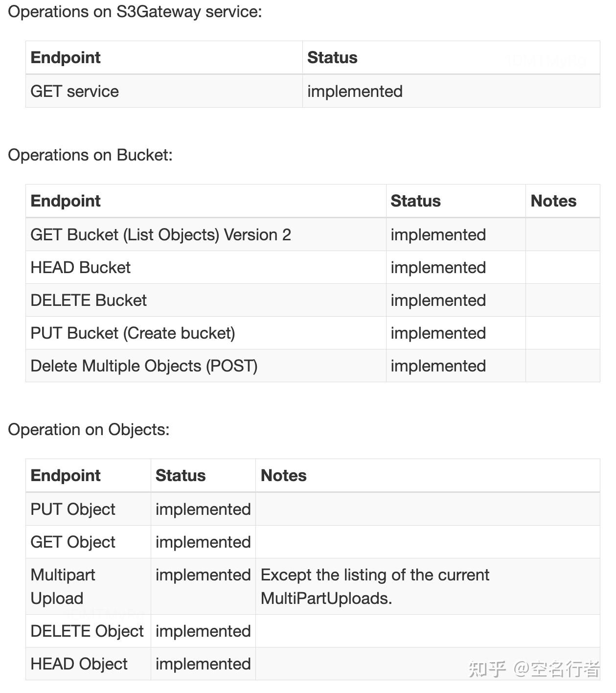Click the 'PUT Object' endpoint cell

coord(73,509)
